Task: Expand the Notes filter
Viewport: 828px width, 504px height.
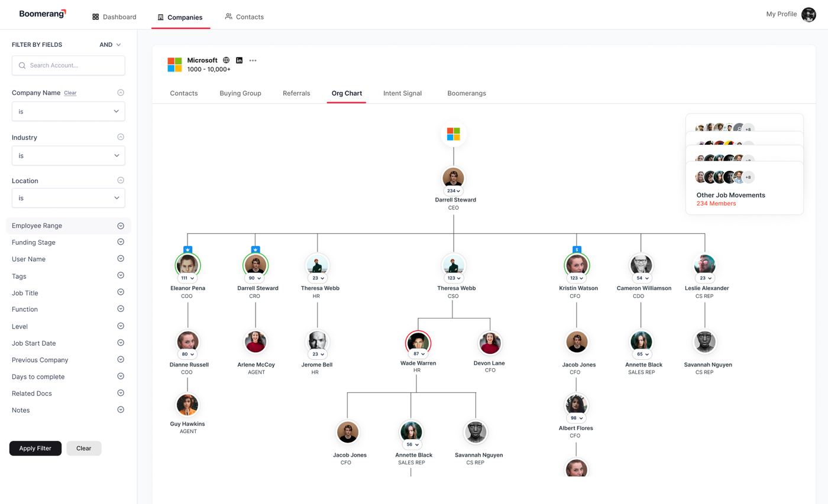Action: pos(121,409)
